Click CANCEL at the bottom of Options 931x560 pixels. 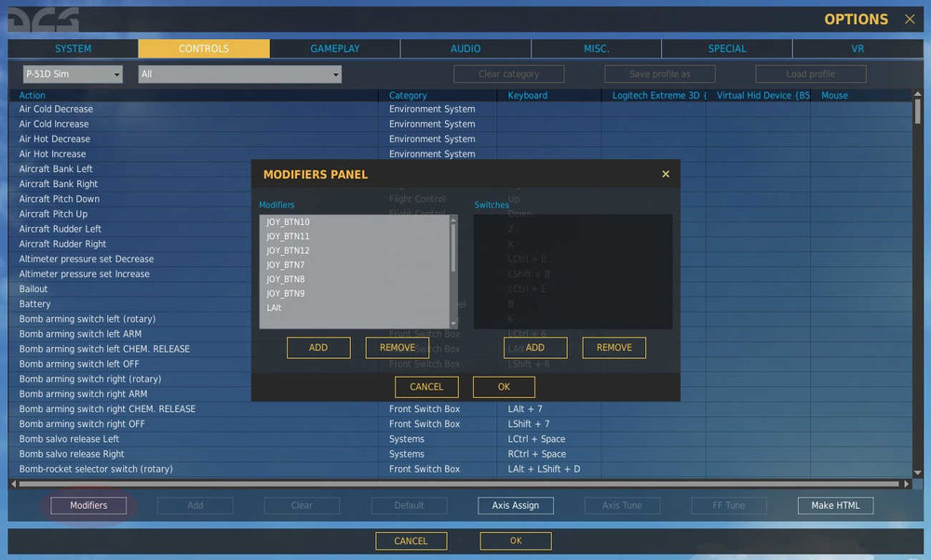(x=411, y=541)
